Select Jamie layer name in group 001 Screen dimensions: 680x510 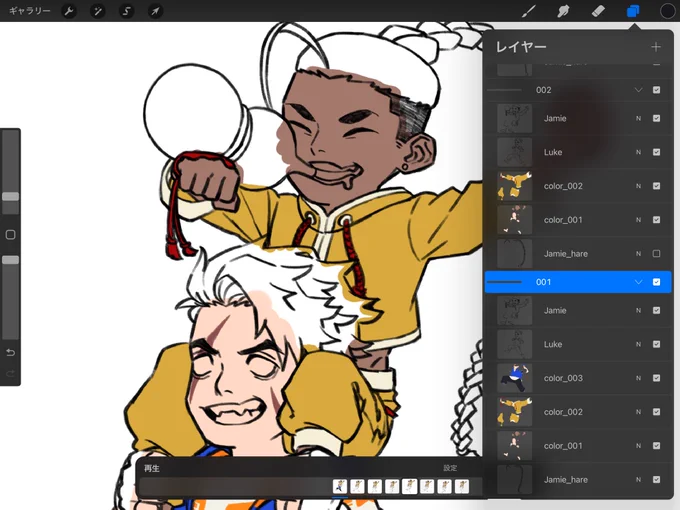pyautogui.click(x=555, y=310)
